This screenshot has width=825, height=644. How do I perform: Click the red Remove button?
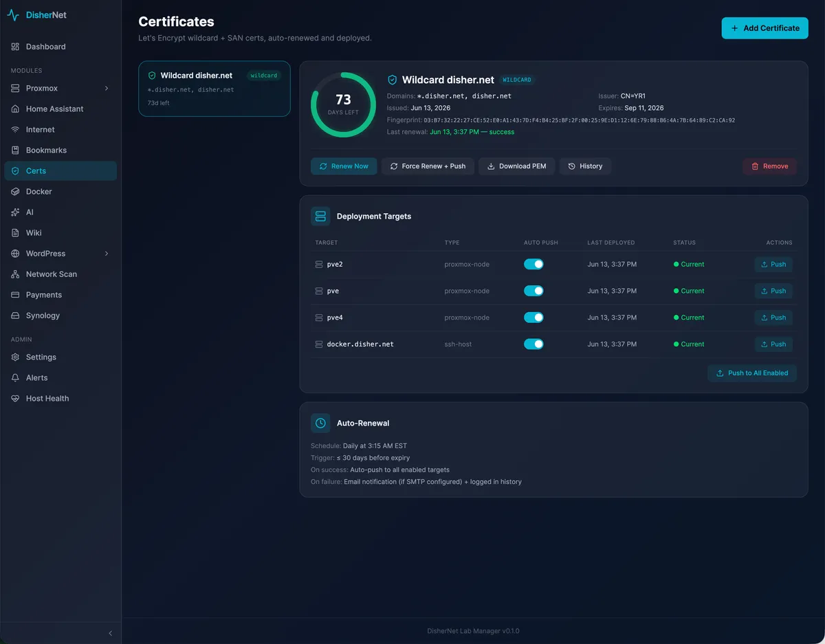click(769, 166)
